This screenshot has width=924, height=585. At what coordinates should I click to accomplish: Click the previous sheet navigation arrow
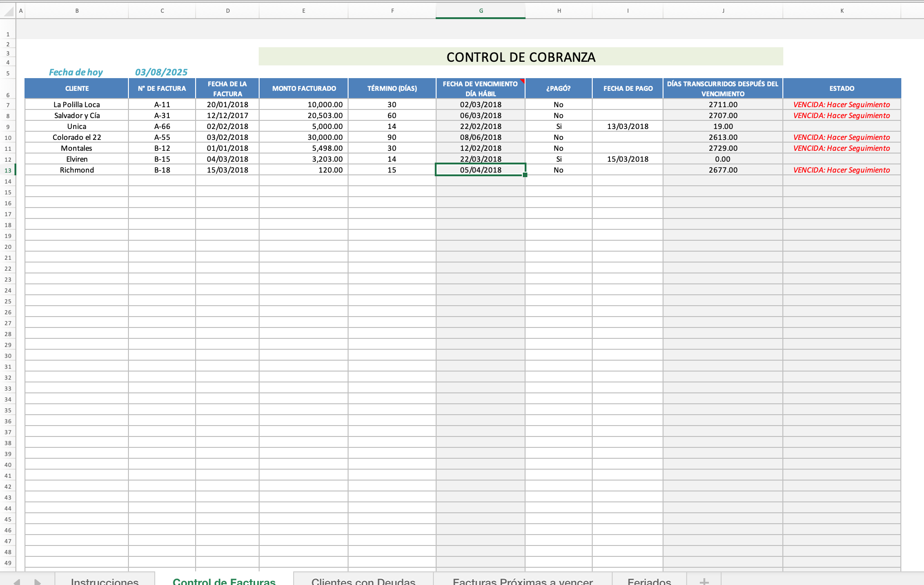pyautogui.click(x=17, y=582)
